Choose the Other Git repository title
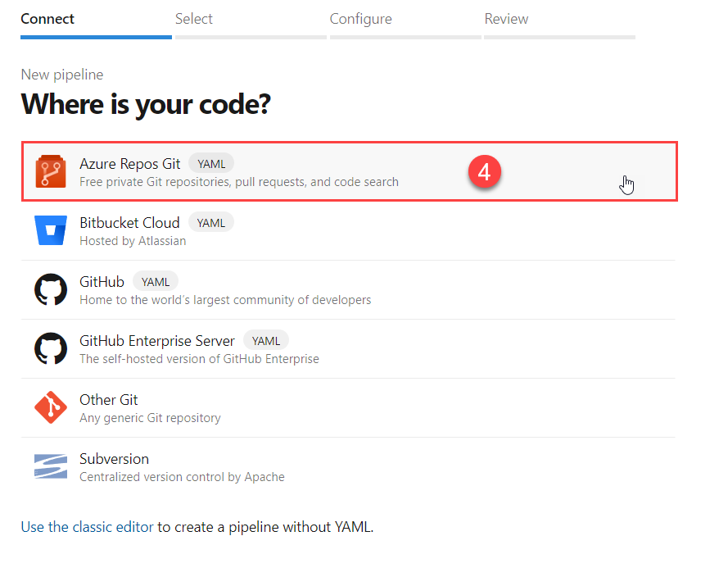 click(x=109, y=400)
